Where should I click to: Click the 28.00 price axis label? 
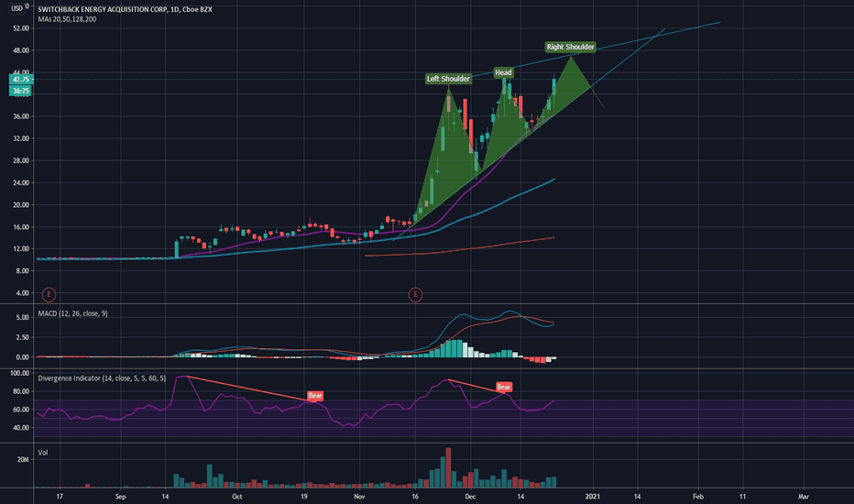coord(21,160)
